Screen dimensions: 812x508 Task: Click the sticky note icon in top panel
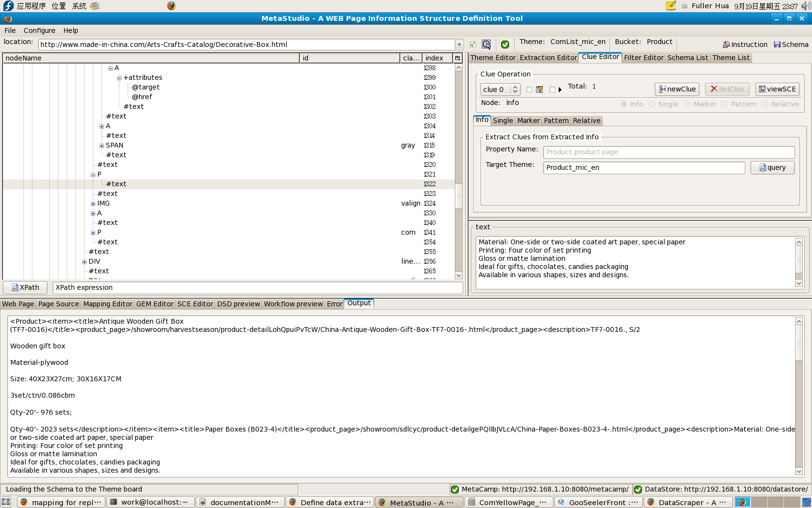[671, 6]
